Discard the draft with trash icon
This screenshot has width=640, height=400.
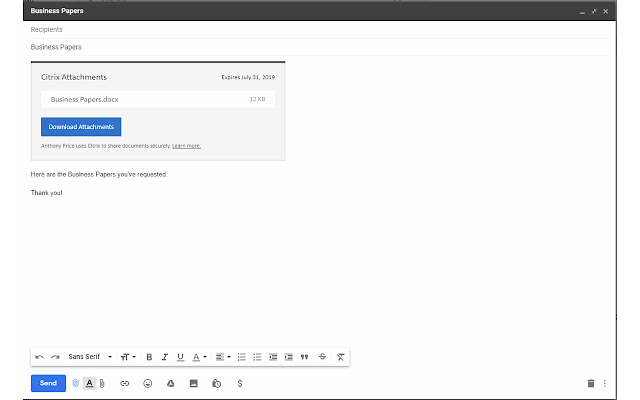[591, 383]
